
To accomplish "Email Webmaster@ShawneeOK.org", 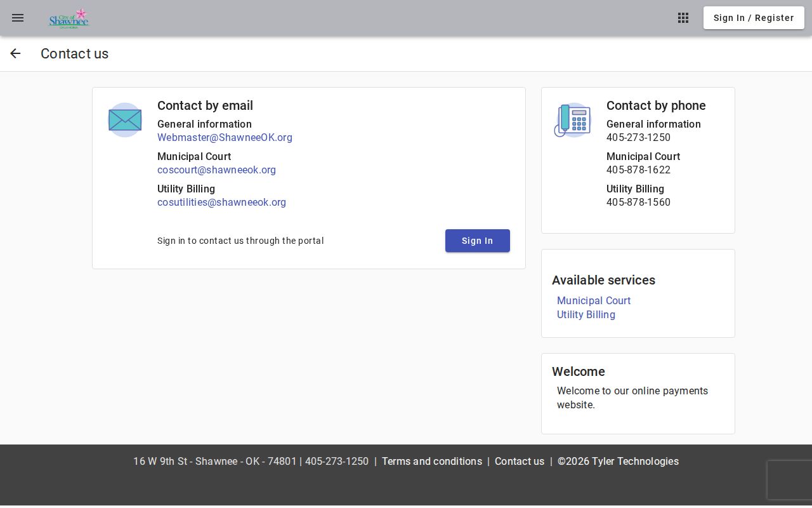I will pos(225,138).
